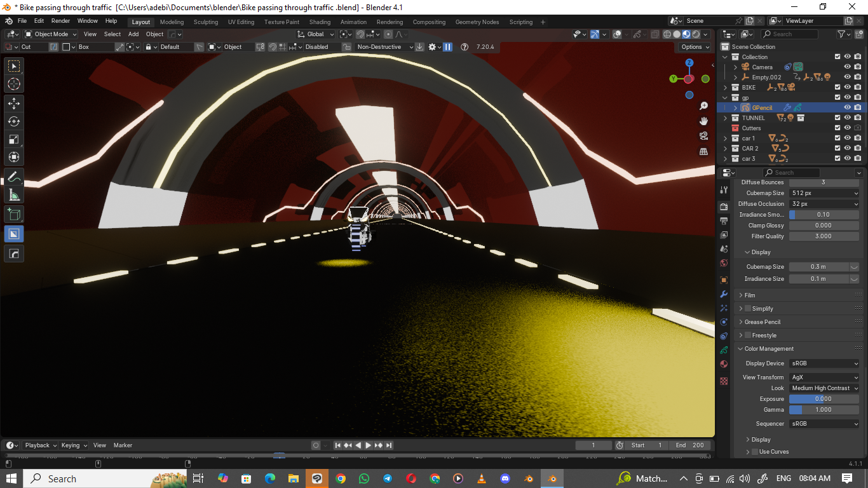Select the Annotate tool
868x488 pixels.
click(14, 177)
